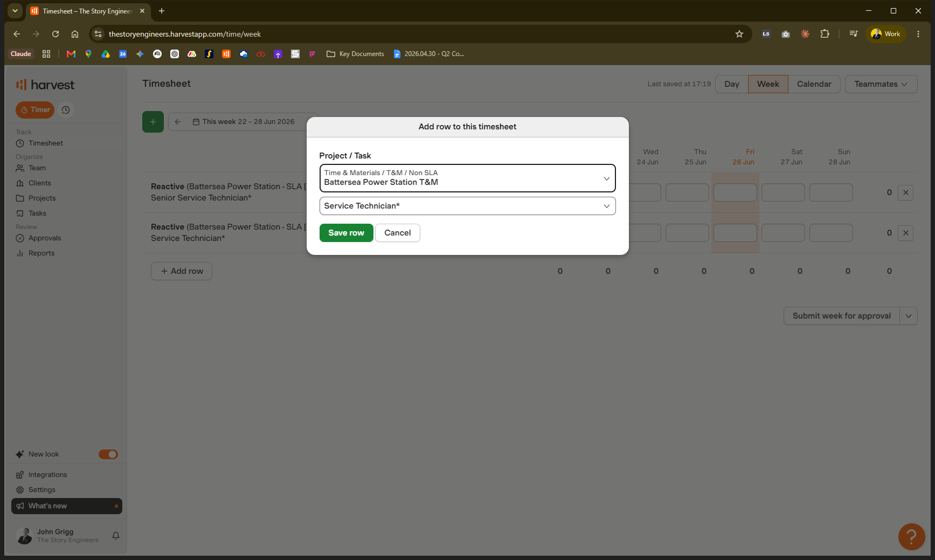Open the apps grid bookmark icon

46,54
